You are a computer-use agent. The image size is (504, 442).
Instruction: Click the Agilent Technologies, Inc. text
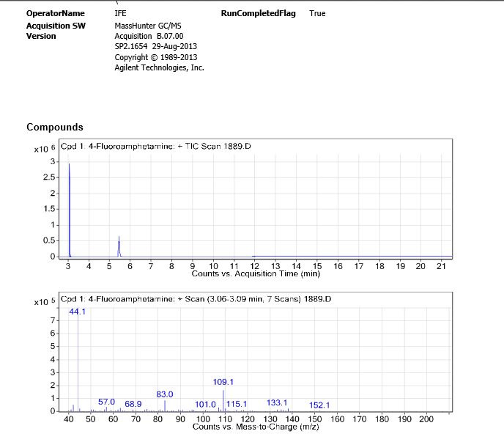coord(160,67)
